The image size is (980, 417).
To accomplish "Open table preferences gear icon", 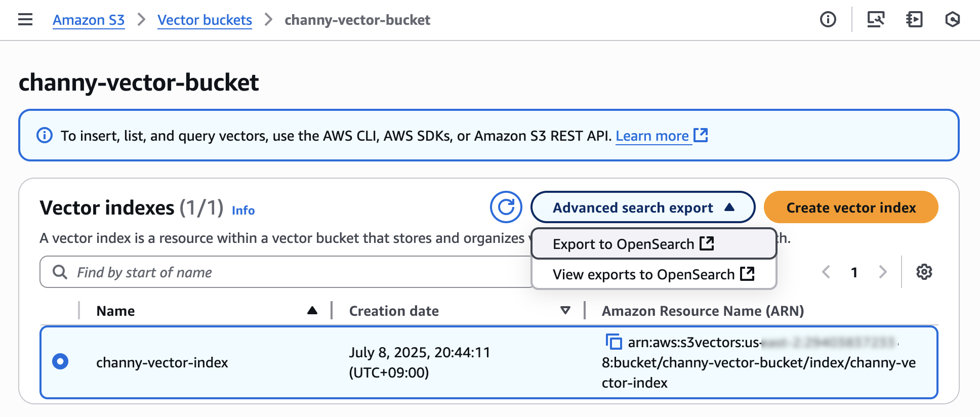I will pyautogui.click(x=924, y=272).
